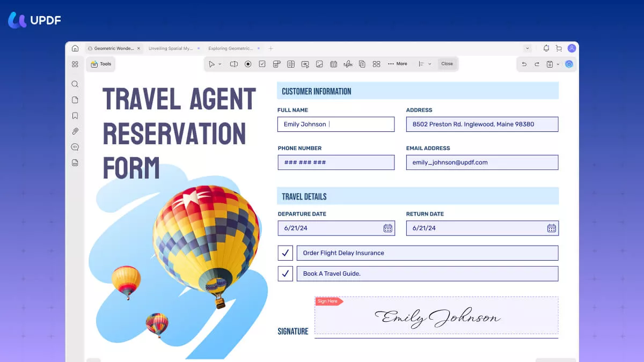This screenshot has height=362, width=644.
Task: Open the Bookmarks panel in the sidebar
Action: point(75,115)
